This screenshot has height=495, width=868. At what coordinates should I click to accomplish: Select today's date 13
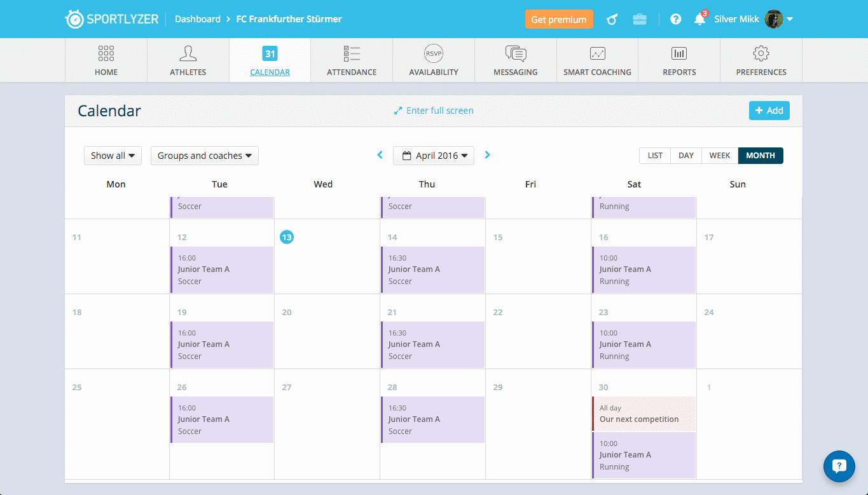[287, 237]
